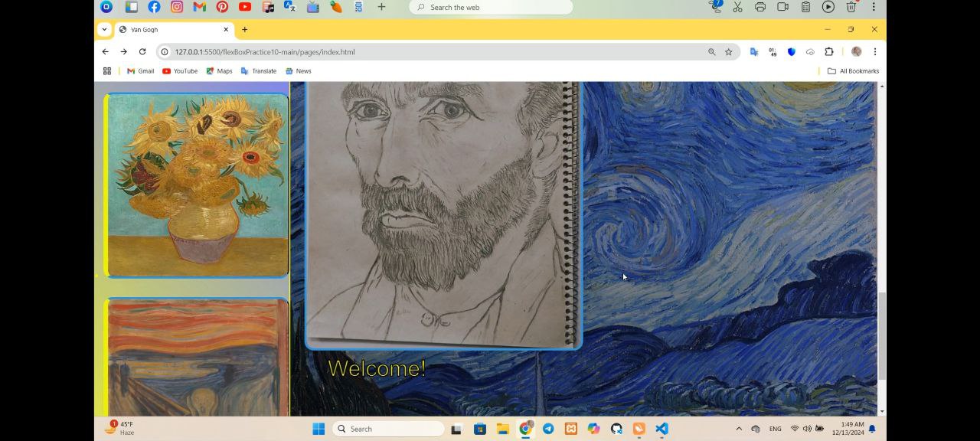The image size is (980, 441).
Task: Open the Chrome profile avatar
Action: pyautogui.click(x=857, y=52)
